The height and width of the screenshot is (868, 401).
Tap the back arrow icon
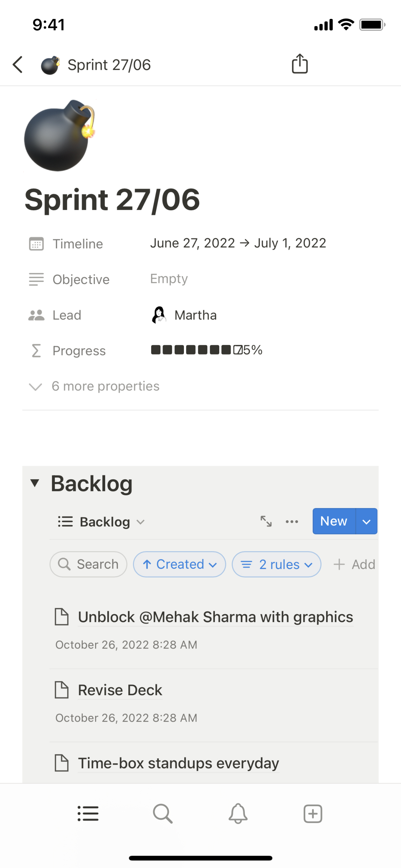(x=18, y=65)
